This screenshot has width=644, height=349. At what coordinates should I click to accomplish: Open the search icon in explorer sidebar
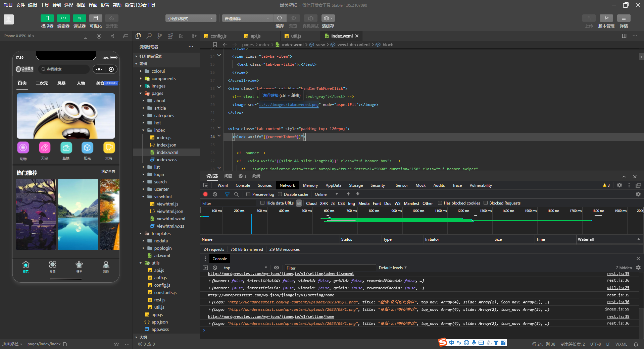point(149,36)
